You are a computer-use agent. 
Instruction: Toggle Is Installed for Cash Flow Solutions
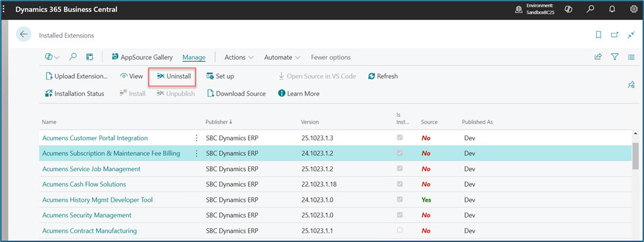click(400, 183)
